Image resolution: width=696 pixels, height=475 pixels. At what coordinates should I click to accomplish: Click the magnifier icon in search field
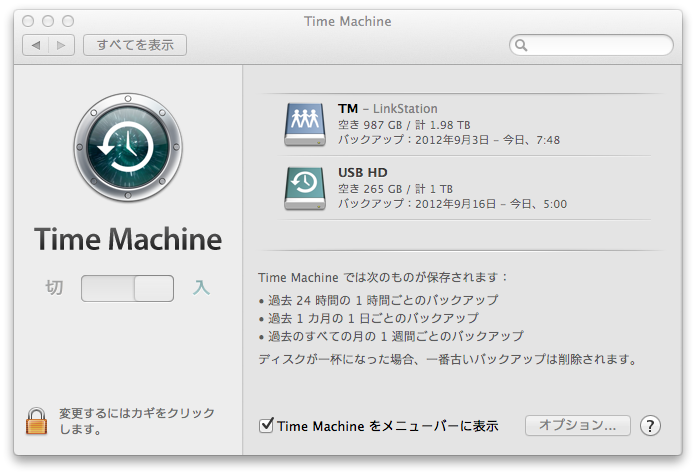pyautogui.click(x=521, y=45)
